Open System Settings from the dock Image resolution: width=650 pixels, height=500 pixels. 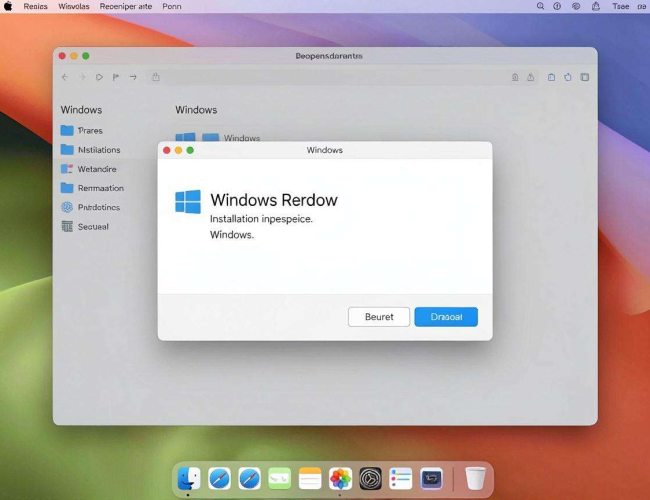tap(370, 478)
